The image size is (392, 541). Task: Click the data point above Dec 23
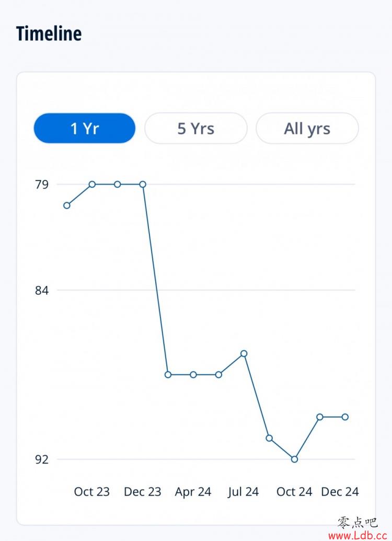click(143, 185)
